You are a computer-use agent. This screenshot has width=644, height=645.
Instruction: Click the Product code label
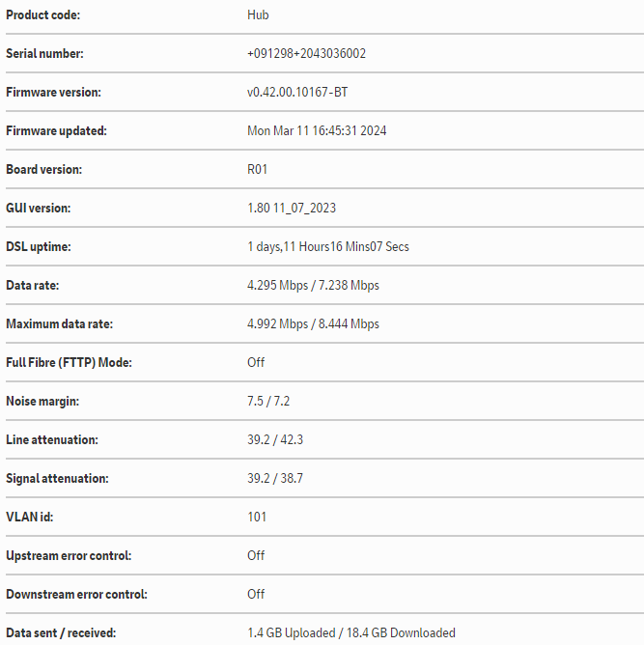[x=43, y=15]
